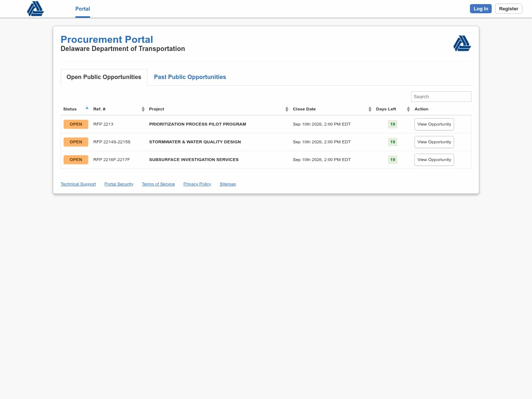Select the RFP 2213 reference cell

tap(103, 124)
